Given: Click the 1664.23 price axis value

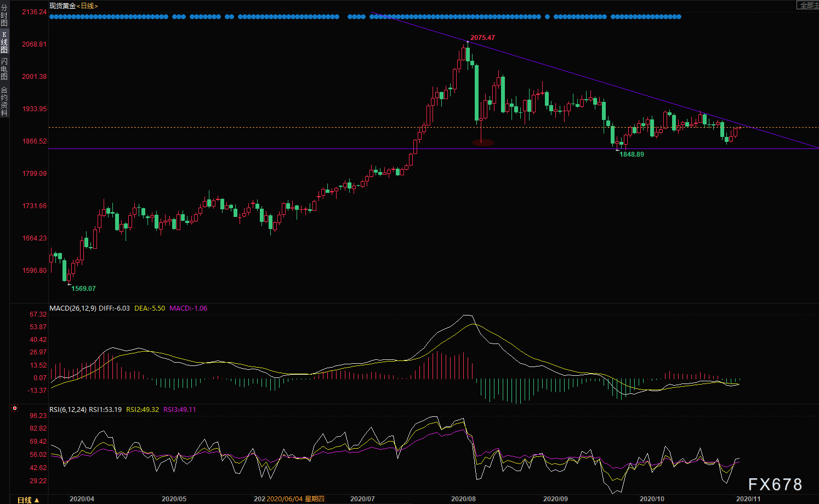Looking at the screenshot, I should 34,238.
